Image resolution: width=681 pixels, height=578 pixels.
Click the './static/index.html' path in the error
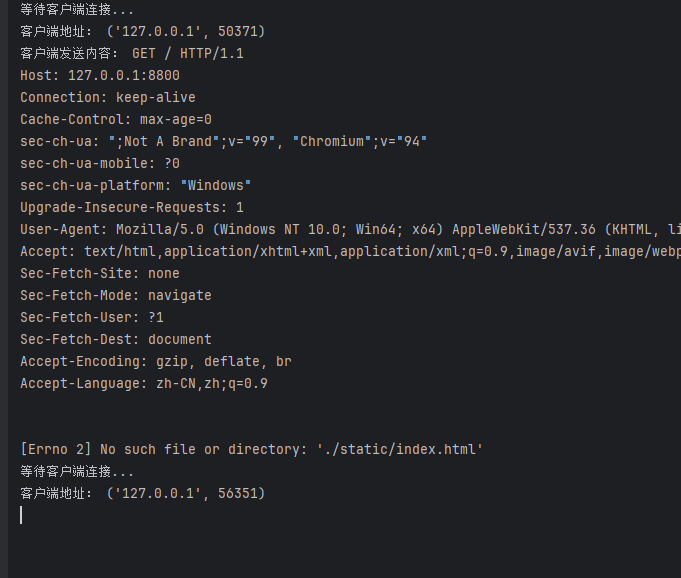point(399,450)
